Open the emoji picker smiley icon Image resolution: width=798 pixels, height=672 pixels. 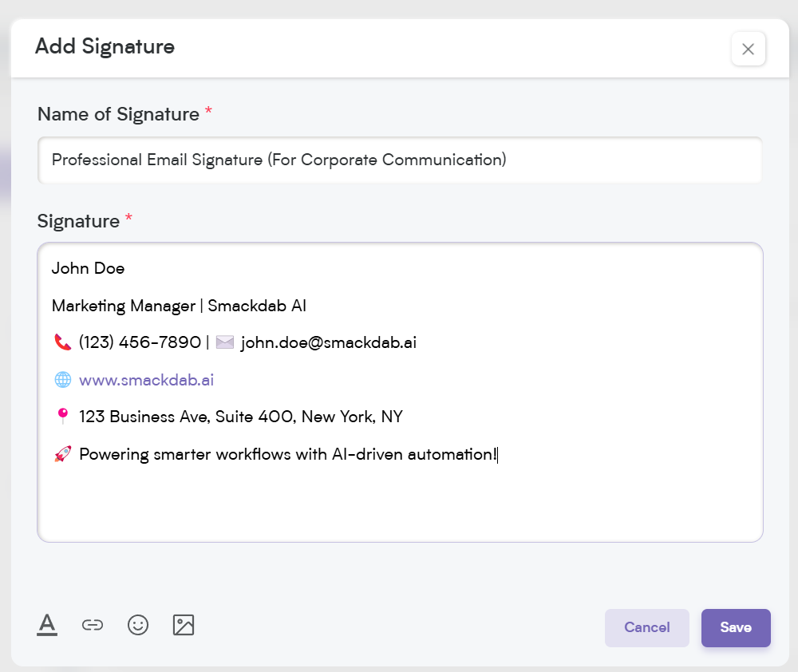coord(138,625)
